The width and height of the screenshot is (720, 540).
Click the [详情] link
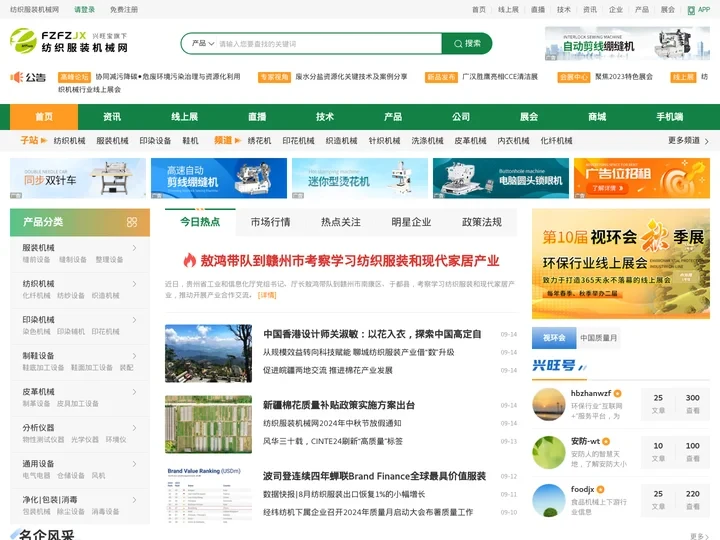pyautogui.click(x=267, y=295)
